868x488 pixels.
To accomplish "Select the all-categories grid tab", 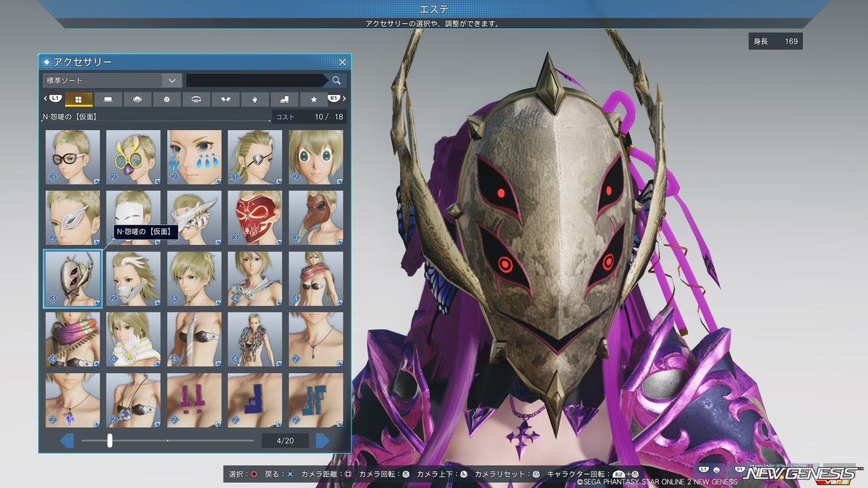I will tap(79, 99).
